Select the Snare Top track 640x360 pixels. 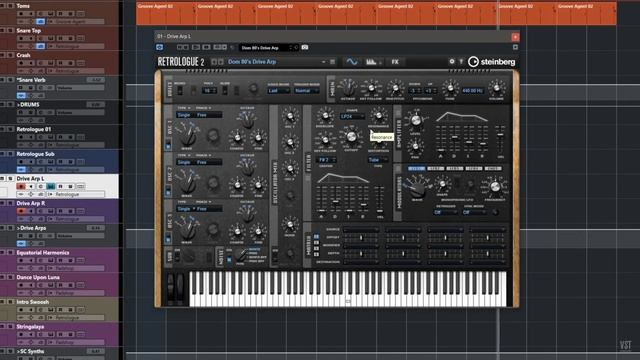pyautogui.click(x=29, y=31)
